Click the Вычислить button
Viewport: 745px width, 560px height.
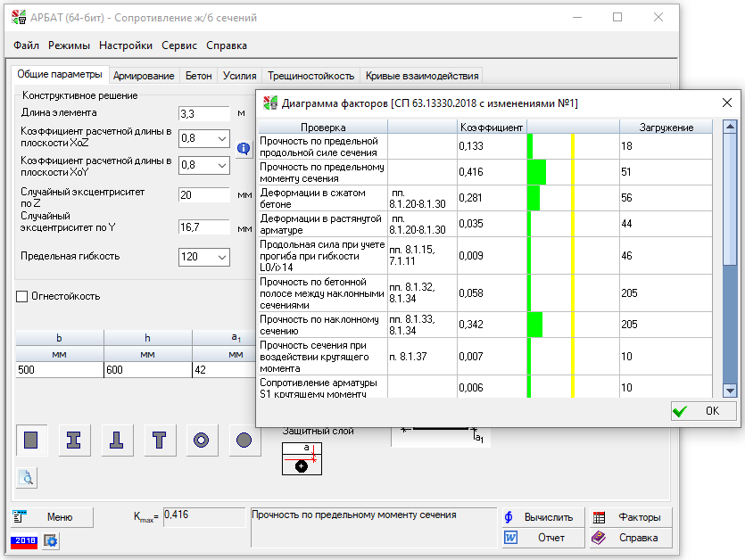click(542, 517)
